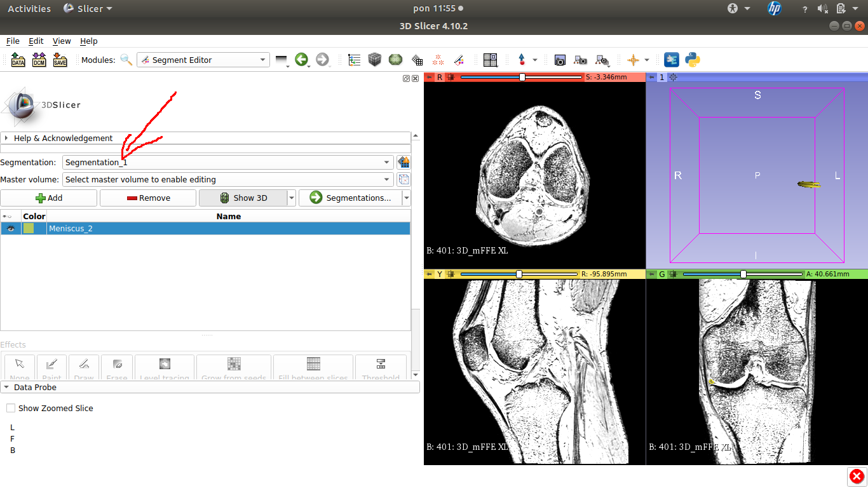This screenshot has width=868, height=488.
Task: Open the Segmentations button menu arrow
Action: (407, 198)
